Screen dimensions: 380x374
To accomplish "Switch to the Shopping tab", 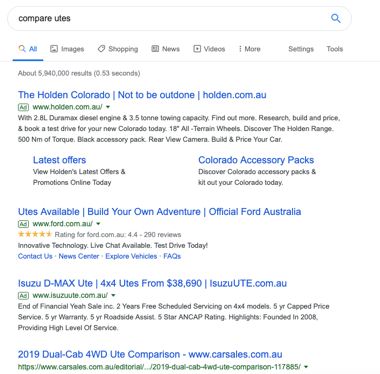I will tap(118, 49).
